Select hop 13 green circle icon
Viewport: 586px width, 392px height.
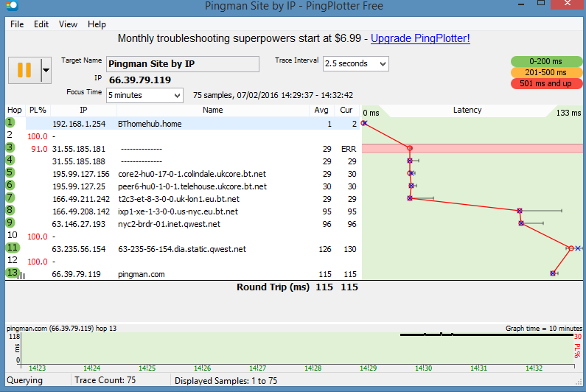12,273
